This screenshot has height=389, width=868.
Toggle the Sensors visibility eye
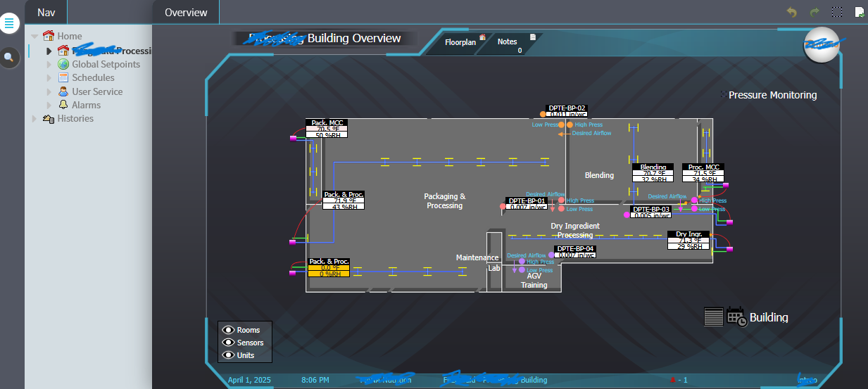pos(228,343)
